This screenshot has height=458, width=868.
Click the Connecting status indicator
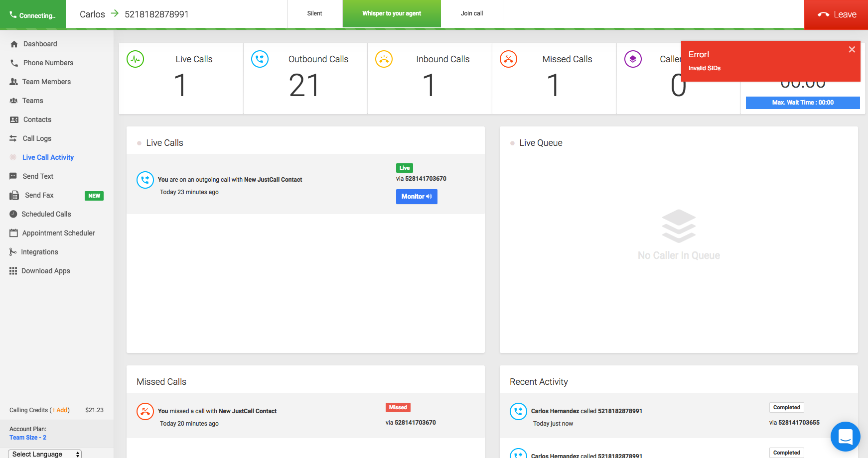point(33,15)
